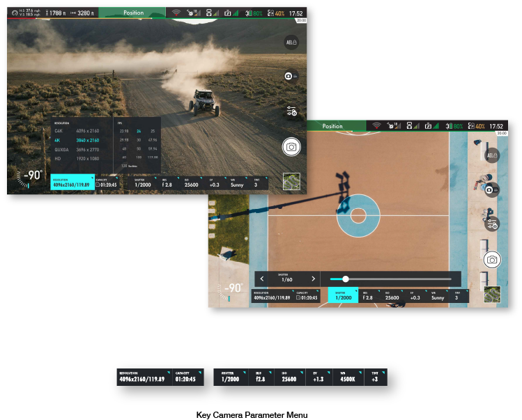Tap remote controller signal icon in desert screen
The width and height of the screenshot is (522, 420).
pyautogui.click(x=212, y=13)
